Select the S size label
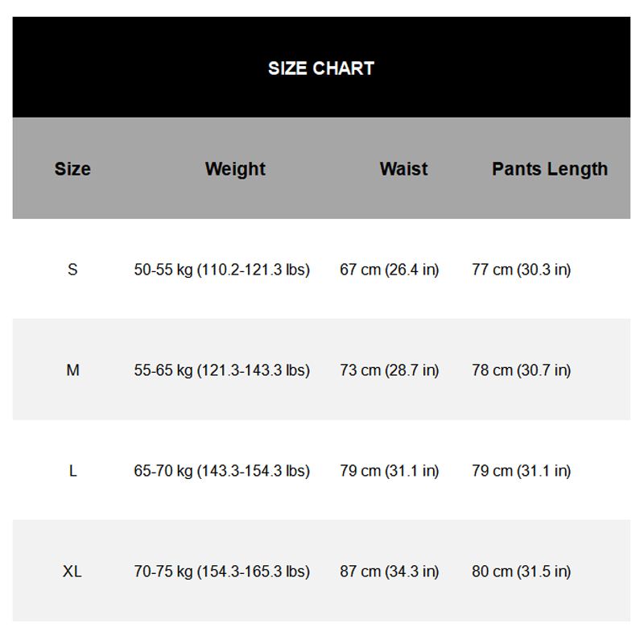The width and height of the screenshot is (644, 644). [72, 270]
